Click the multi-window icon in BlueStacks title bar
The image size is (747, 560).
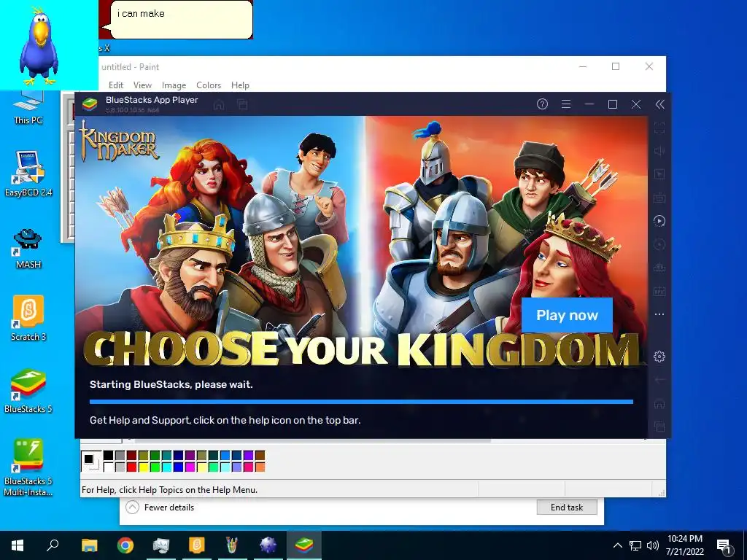(242, 105)
